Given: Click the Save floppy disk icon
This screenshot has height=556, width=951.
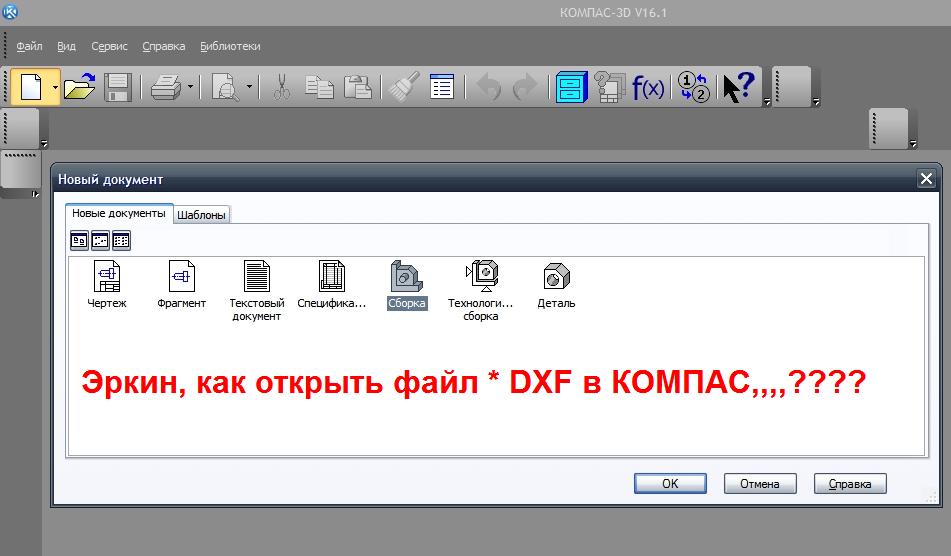Looking at the screenshot, I should coord(118,87).
